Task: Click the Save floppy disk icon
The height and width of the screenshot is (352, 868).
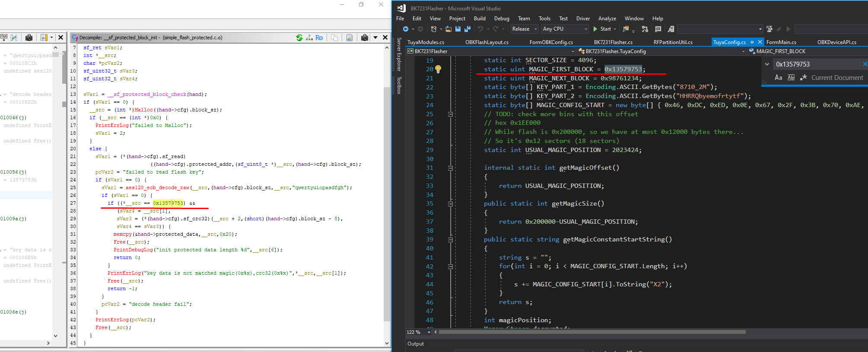Action: 458,29
